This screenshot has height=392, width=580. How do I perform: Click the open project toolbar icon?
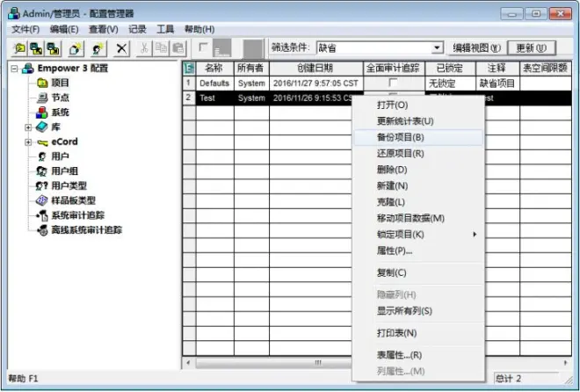tap(19, 48)
